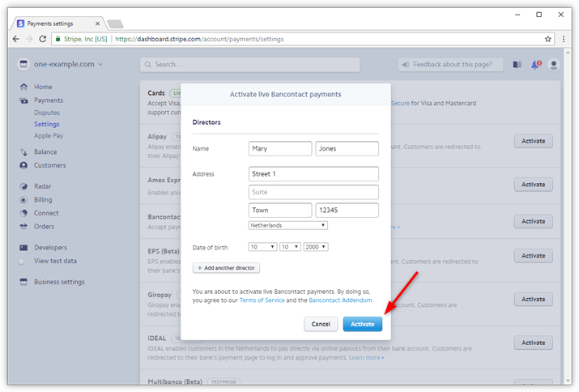
Task: Activate Bancontact in the background list
Action: pyautogui.click(x=533, y=221)
